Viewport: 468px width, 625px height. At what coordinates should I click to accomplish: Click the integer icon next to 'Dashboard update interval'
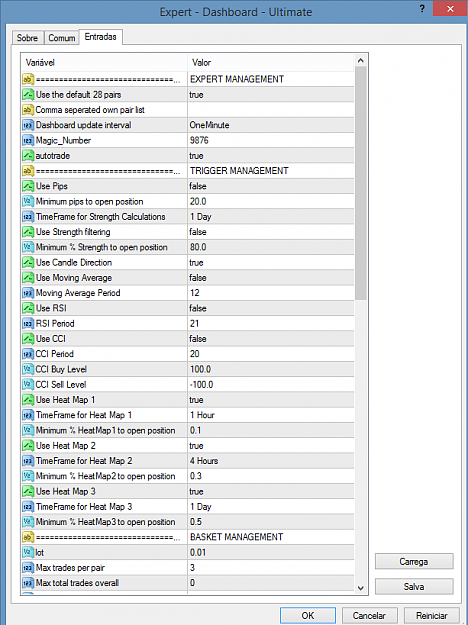tap(28, 125)
